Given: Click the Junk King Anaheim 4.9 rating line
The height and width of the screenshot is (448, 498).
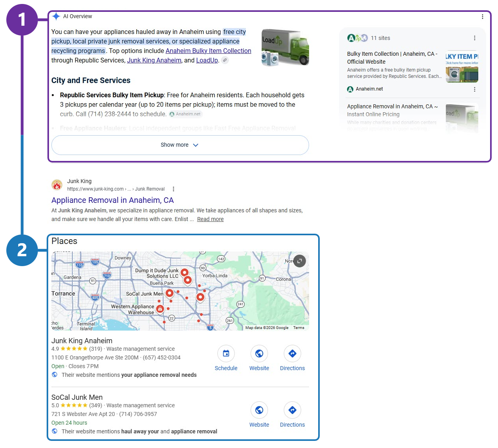Looking at the screenshot, I should [x=113, y=349].
